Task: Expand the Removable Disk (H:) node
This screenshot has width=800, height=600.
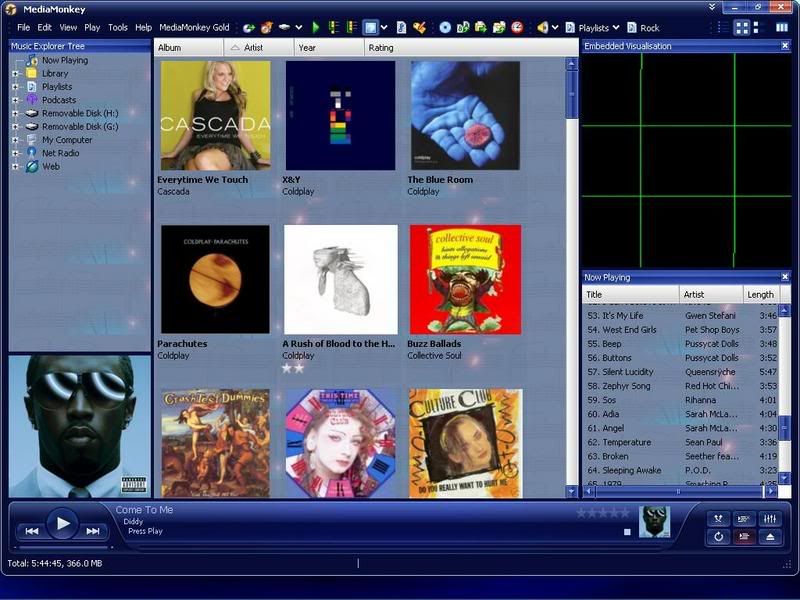Action: [x=15, y=113]
